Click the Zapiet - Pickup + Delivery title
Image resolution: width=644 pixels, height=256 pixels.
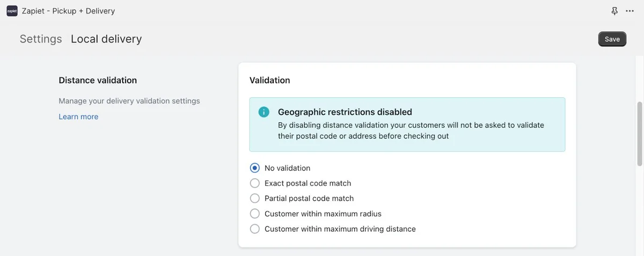pyautogui.click(x=68, y=11)
